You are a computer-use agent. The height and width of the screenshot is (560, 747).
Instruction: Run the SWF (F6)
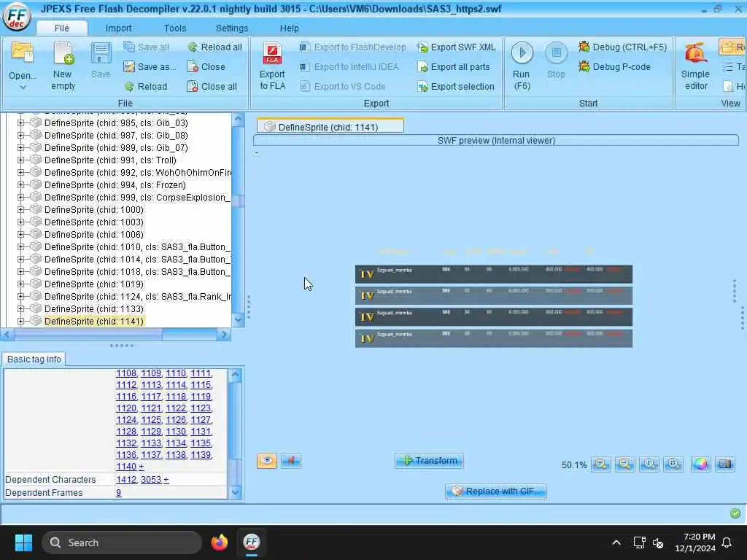(x=522, y=66)
